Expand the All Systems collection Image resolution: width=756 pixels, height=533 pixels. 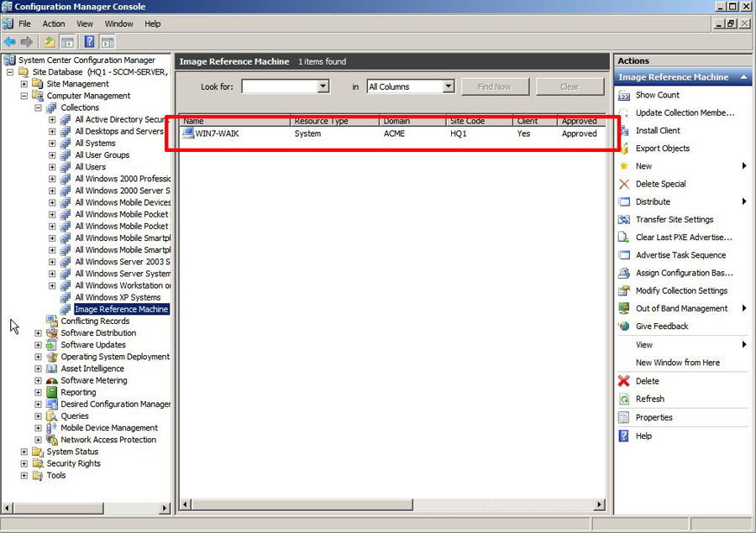tap(52, 144)
